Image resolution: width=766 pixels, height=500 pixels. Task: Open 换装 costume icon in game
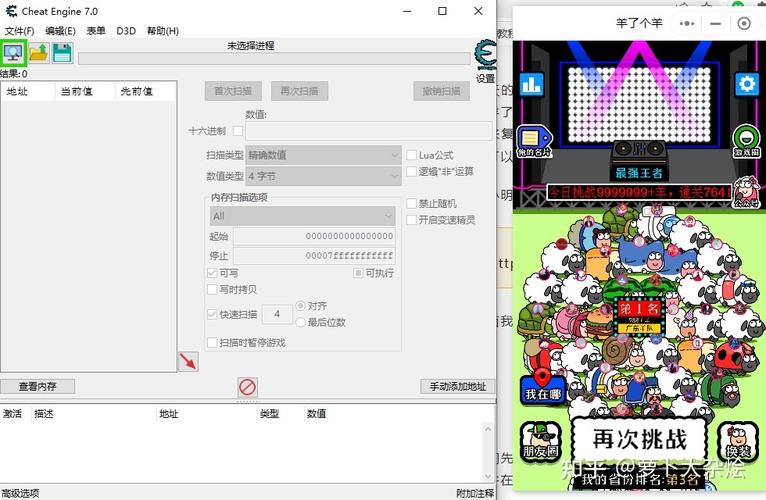tap(738, 441)
